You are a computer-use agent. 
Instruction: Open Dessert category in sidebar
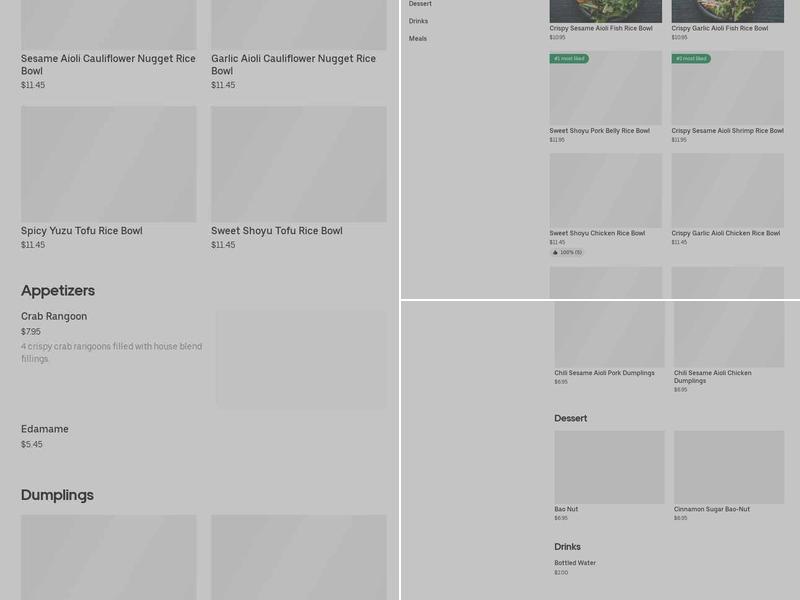coord(420,4)
